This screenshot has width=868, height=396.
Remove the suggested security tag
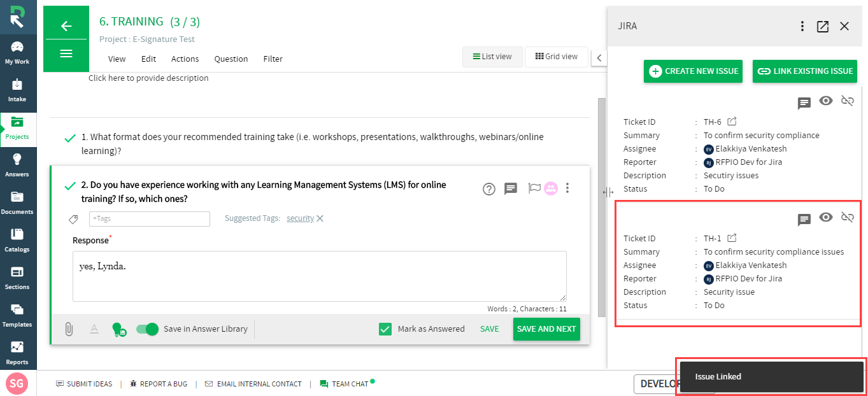[x=320, y=218]
